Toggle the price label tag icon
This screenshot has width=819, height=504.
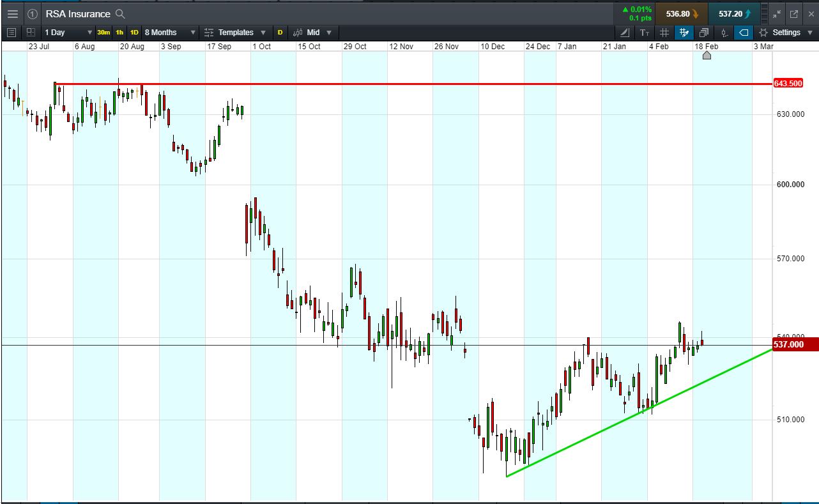744,32
